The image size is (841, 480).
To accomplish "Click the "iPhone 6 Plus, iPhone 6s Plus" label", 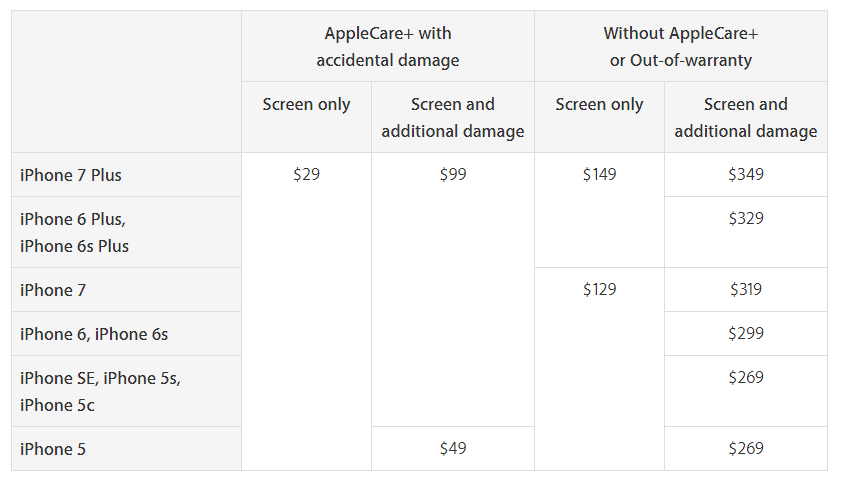I will pyautogui.click(x=75, y=232).
